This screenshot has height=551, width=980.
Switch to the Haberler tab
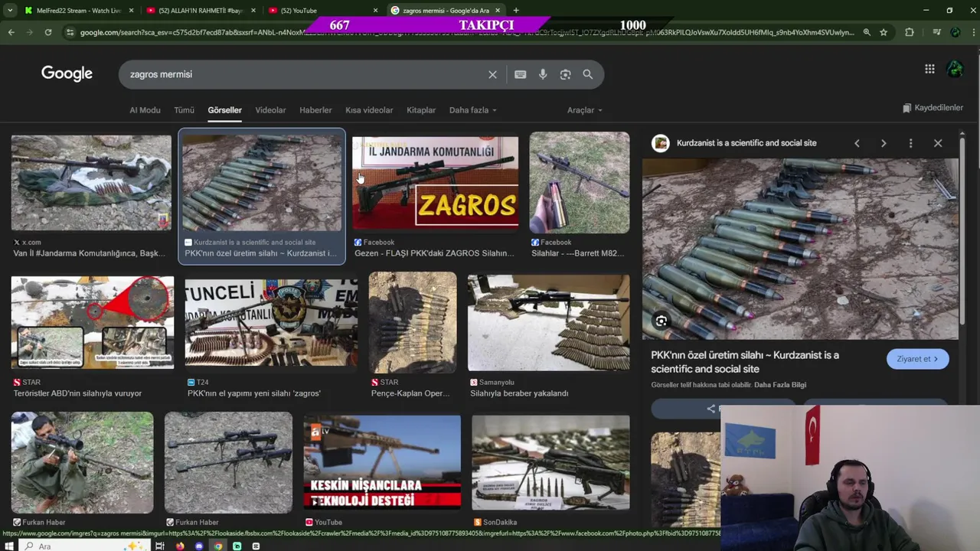[315, 110]
